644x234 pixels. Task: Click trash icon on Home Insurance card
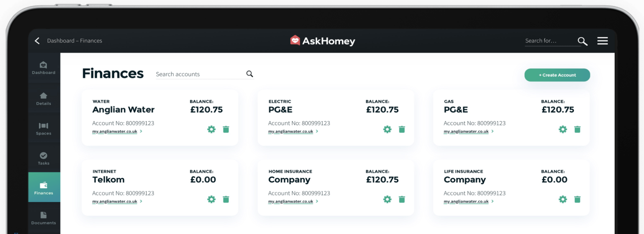click(402, 199)
